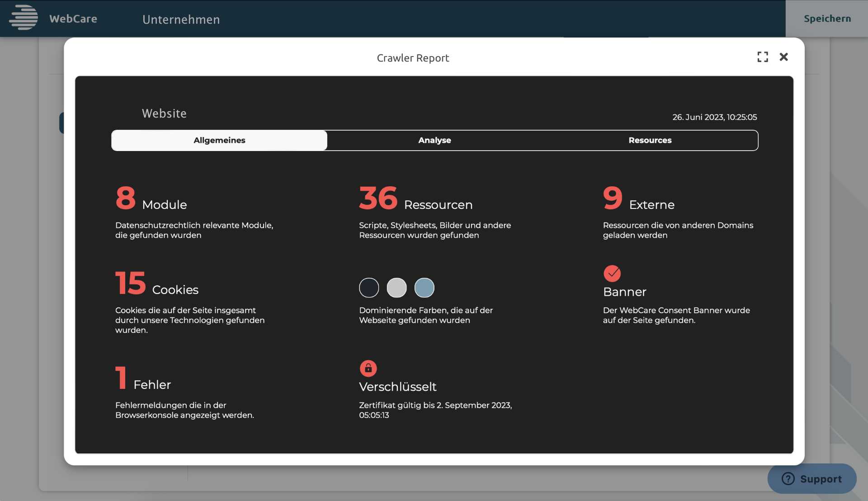Open Unternehmen in the top navigation
This screenshot has height=501, width=868.
pos(181,19)
